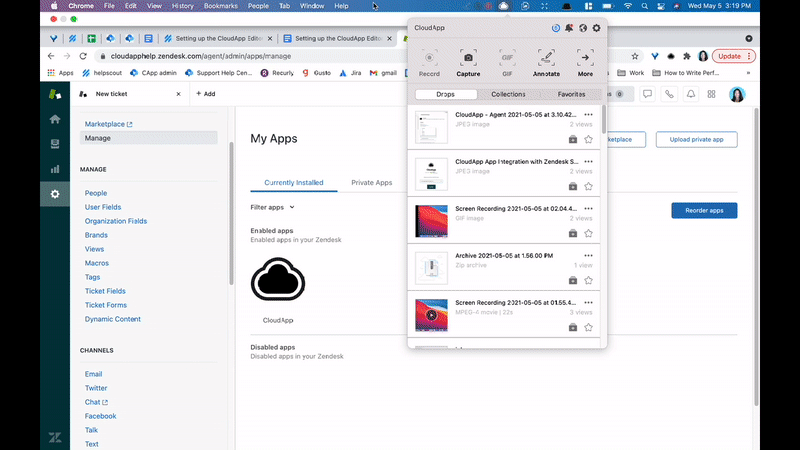Screen dimensions: 800x450
Task: Open more options for Screen Recording 02.04.4 drop
Action: (588, 209)
